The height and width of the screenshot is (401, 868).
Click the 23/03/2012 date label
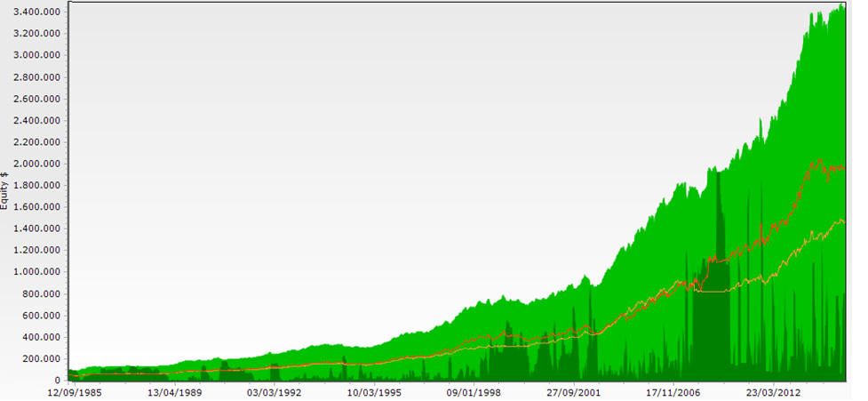[x=773, y=391]
